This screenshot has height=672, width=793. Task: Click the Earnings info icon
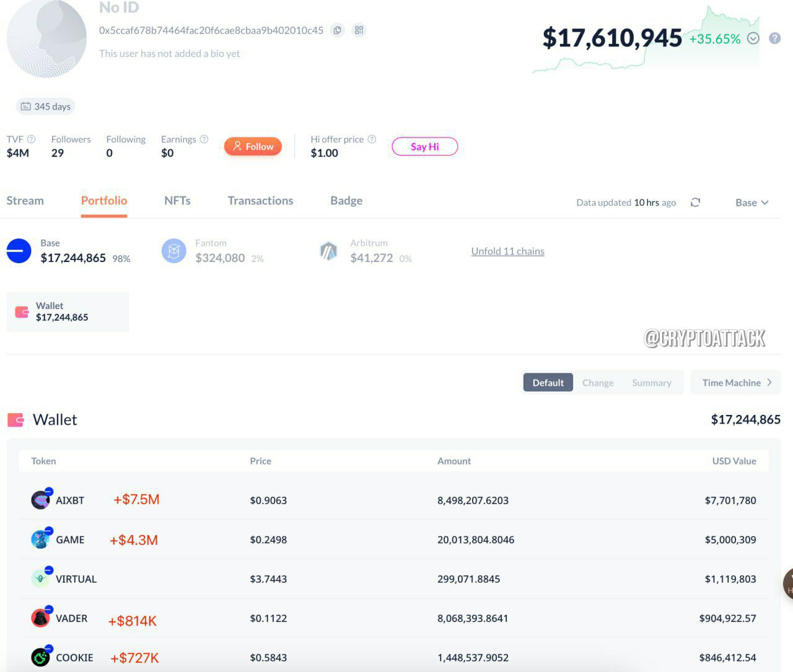tap(204, 139)
